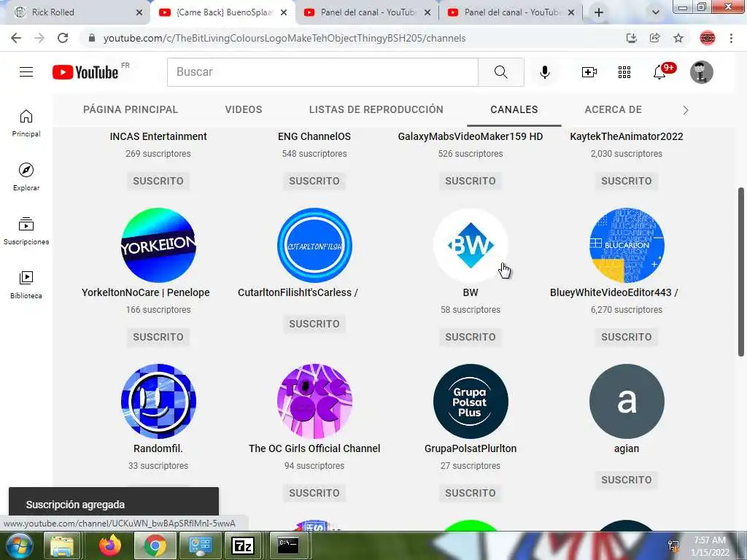Click the page vertical scrollbar thumb
Image resolution: width=747 pixels, height=560 pixels.
[741, 271]
